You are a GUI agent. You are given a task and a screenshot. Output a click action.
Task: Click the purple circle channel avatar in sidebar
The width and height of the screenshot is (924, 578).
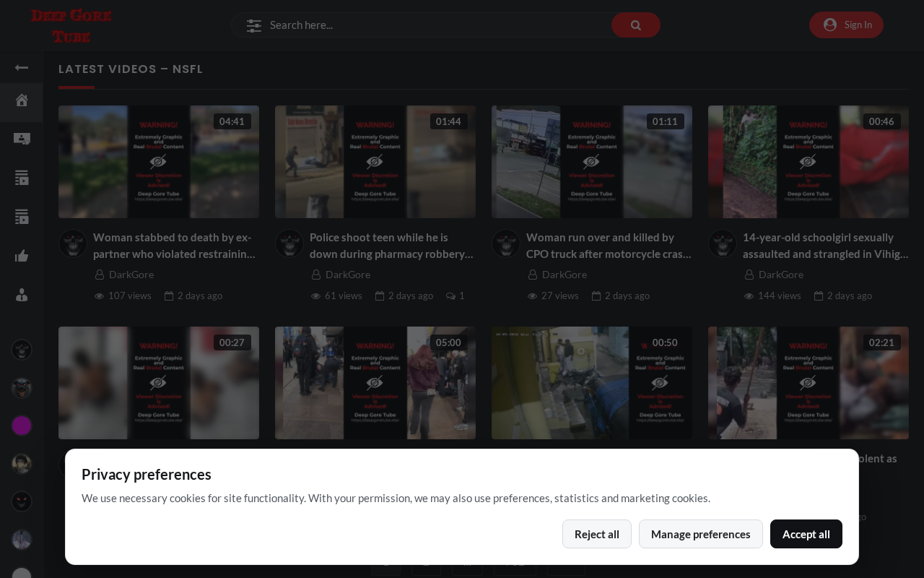click(22, 426)
